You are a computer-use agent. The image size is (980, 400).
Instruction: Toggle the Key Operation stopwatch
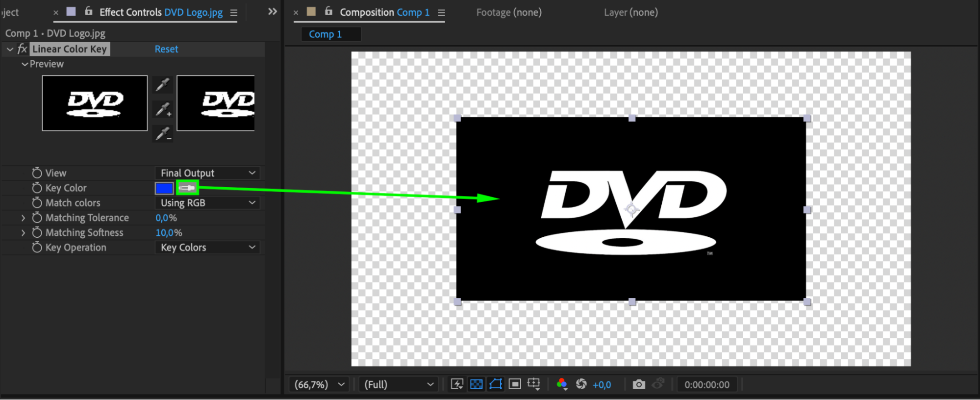tap(37, 248)
